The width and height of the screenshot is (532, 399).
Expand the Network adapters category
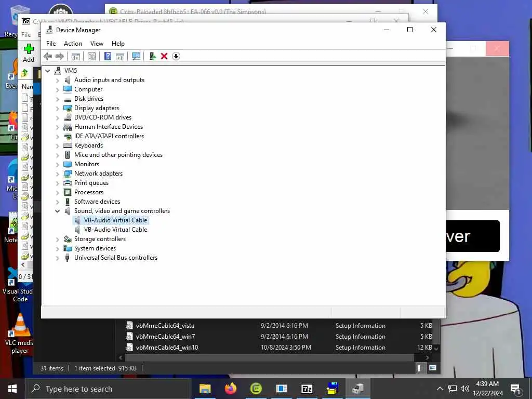click(x=57, y=174)
